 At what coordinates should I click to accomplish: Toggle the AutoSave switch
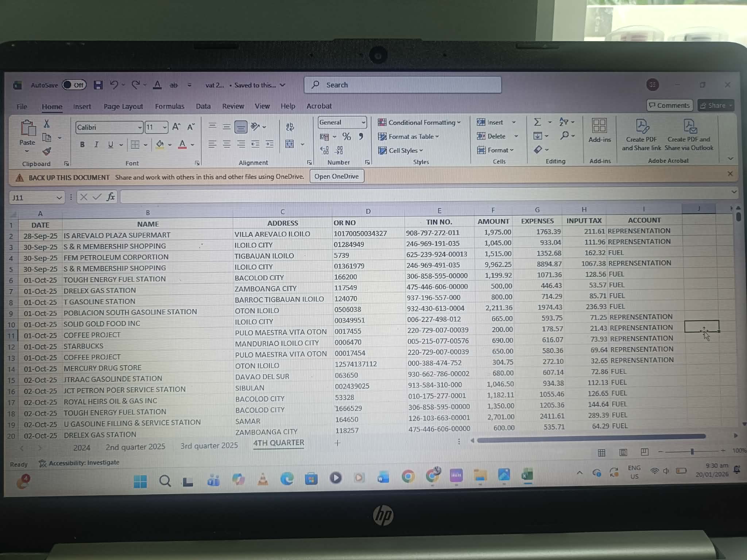tap(74, 85)
